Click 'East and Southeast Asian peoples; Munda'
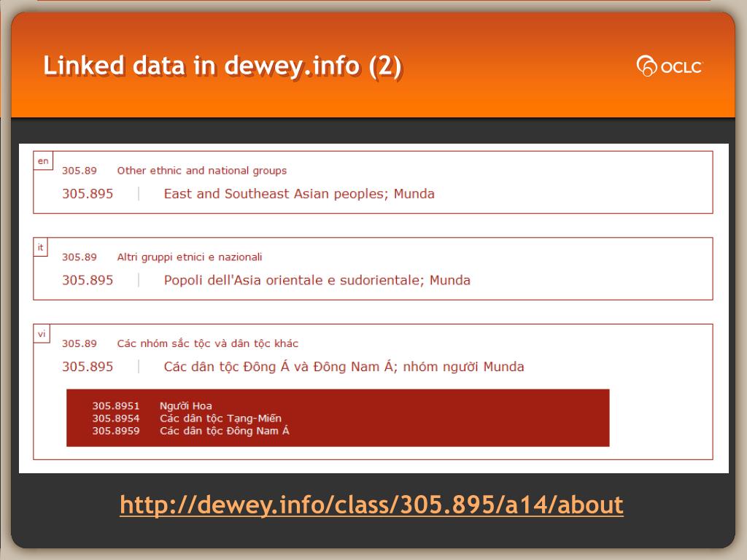Image resolution: width=747 pixels, height=560 pixels. (299, 194)
